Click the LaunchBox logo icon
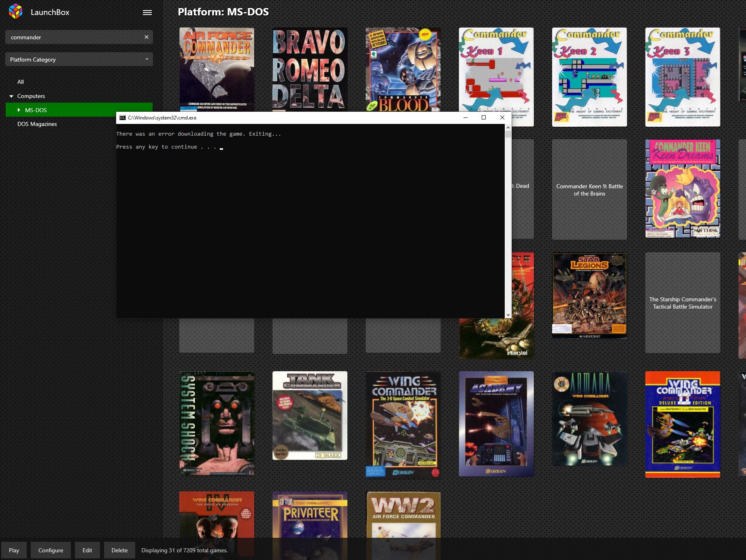The image size is (746, 560). tap(16, 11)
